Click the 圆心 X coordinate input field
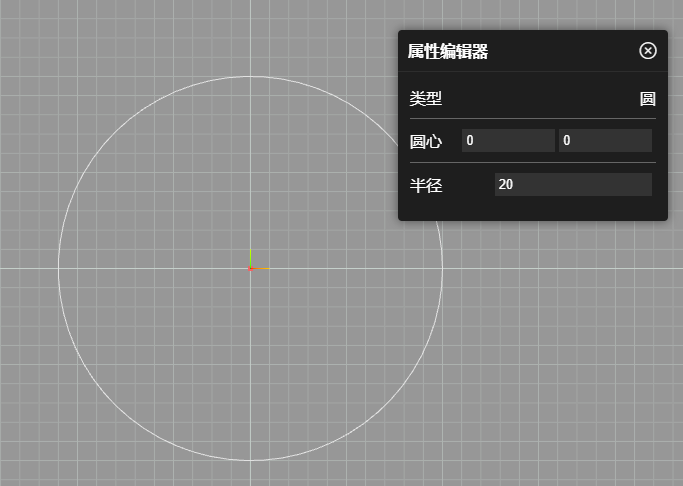Viewport: 683px width, 486px height. (x=507, y=141)
